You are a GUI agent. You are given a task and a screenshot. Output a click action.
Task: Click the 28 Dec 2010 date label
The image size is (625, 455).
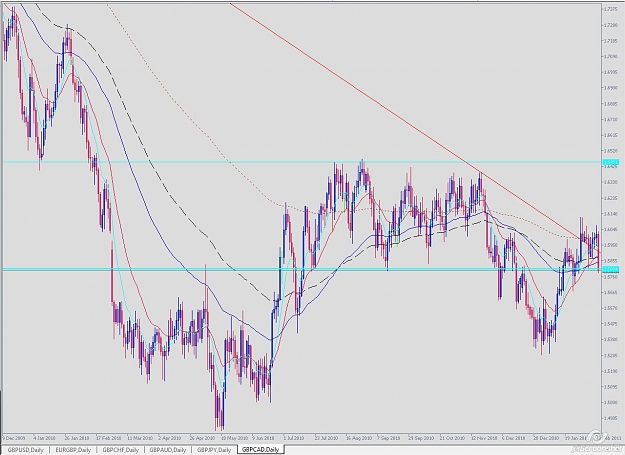pos(546,438)
